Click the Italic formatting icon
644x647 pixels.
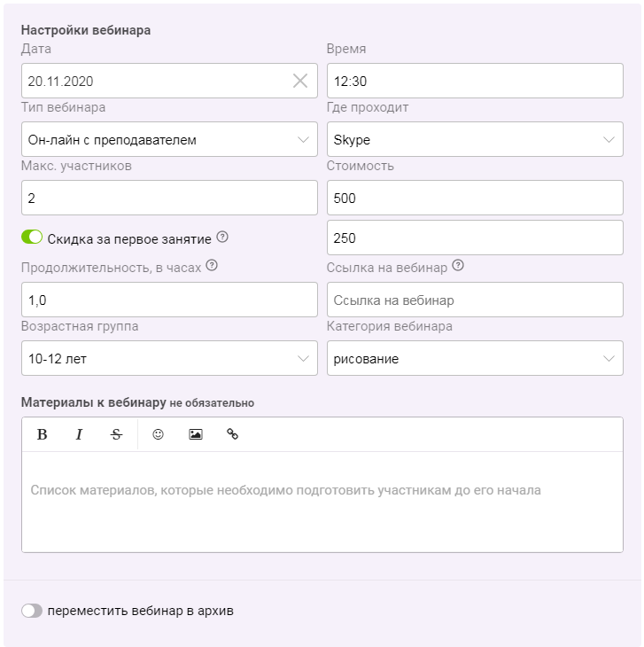point(79,434)
